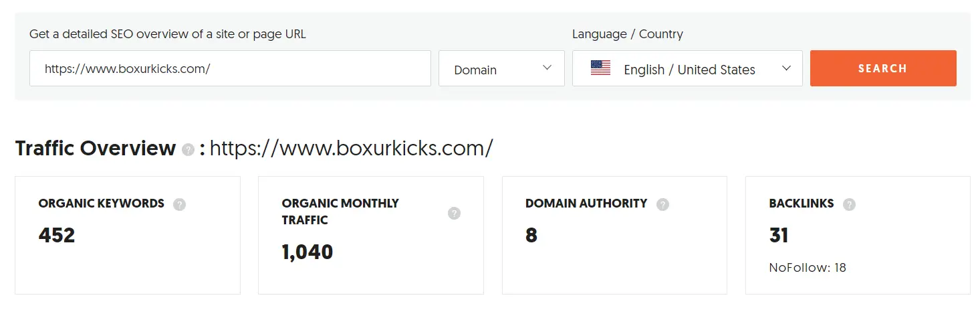Click the boxurkicks.com URL in the heading
The image size is (980, 320).
coord(352,148)
